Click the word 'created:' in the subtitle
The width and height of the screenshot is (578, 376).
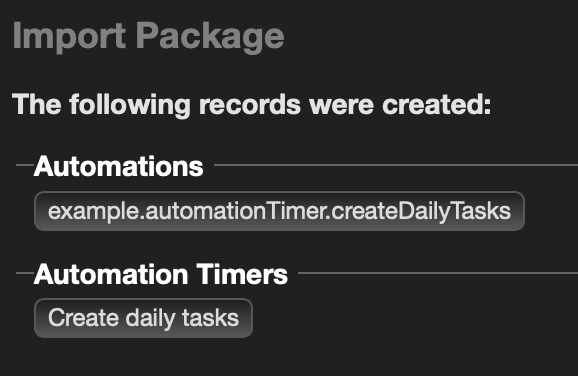(437, 105)
